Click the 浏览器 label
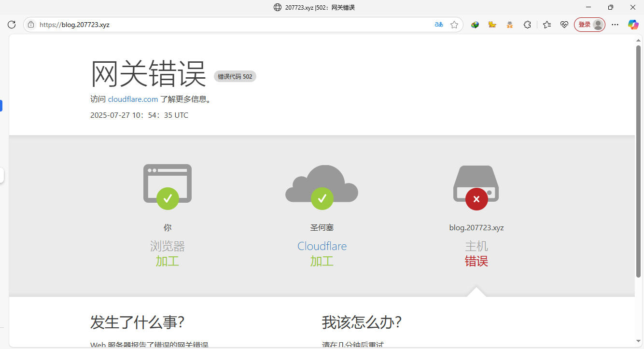The height and width of the screenshot is (349, 644). point(168,246)
